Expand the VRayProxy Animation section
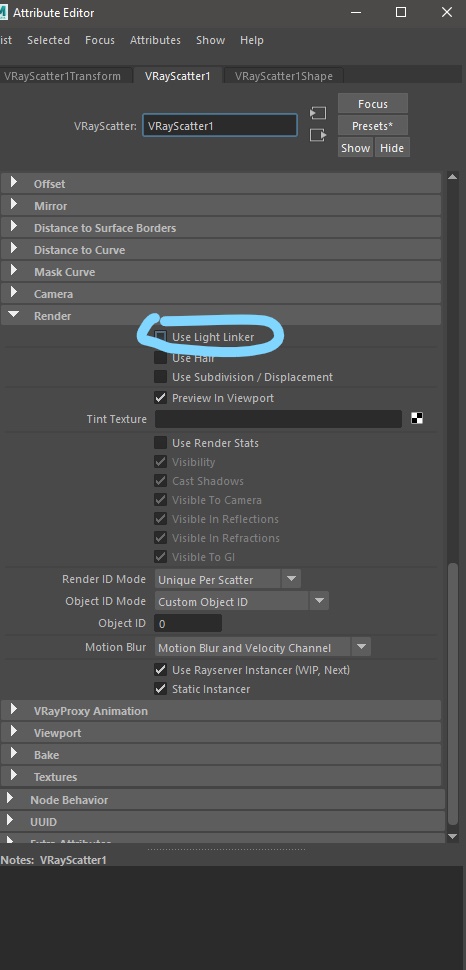Screen dimensions: 466x970 (x=221, y=711)
